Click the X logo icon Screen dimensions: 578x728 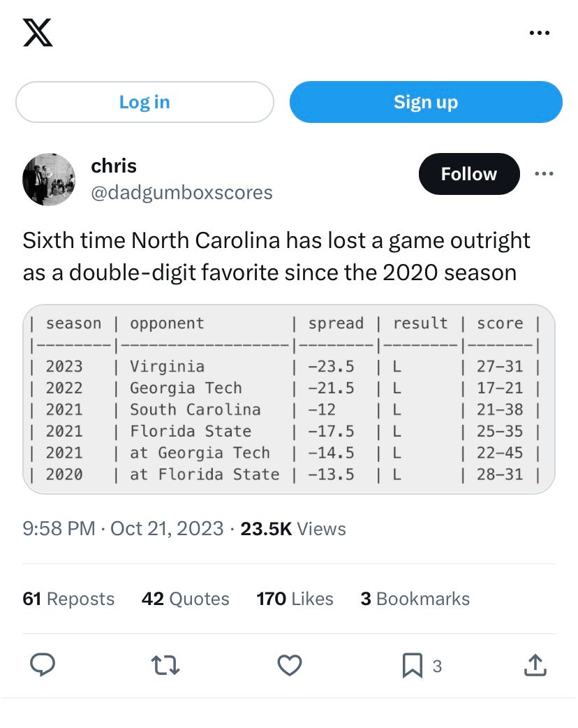[x=38, y=34]
